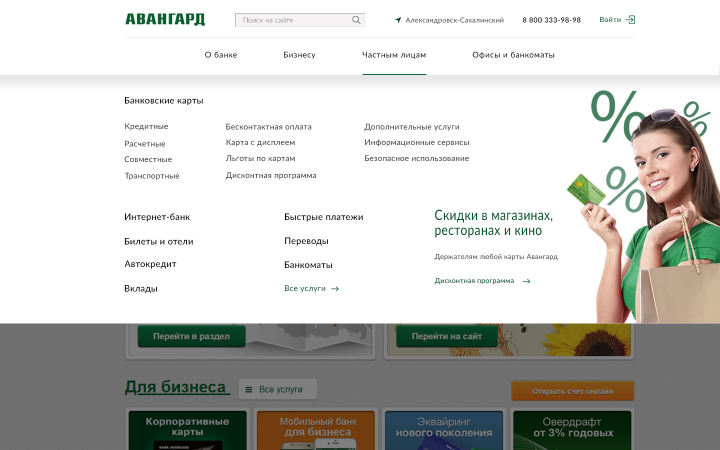This screenshot has width=720, height=450.
Task: Click the Перейти на сайт button
Action: tap(447, 336)
